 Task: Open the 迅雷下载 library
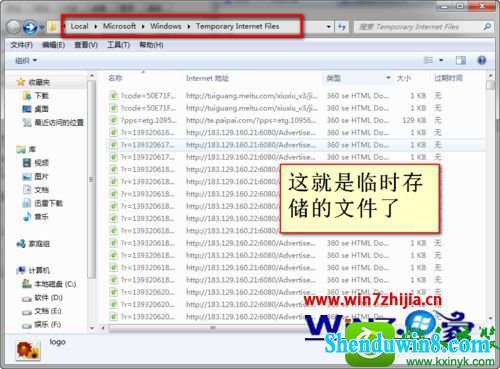48,203
